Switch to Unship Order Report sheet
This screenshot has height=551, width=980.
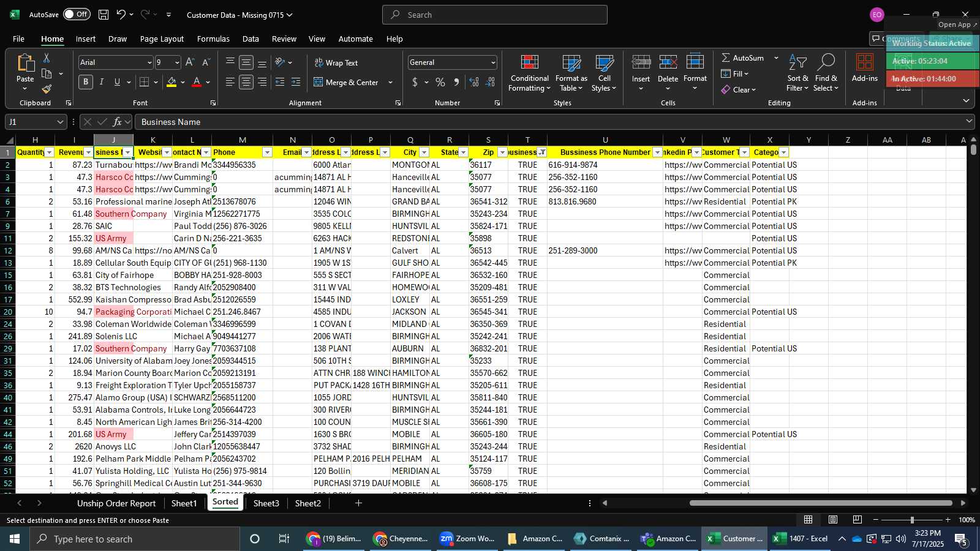pos(116,503)
